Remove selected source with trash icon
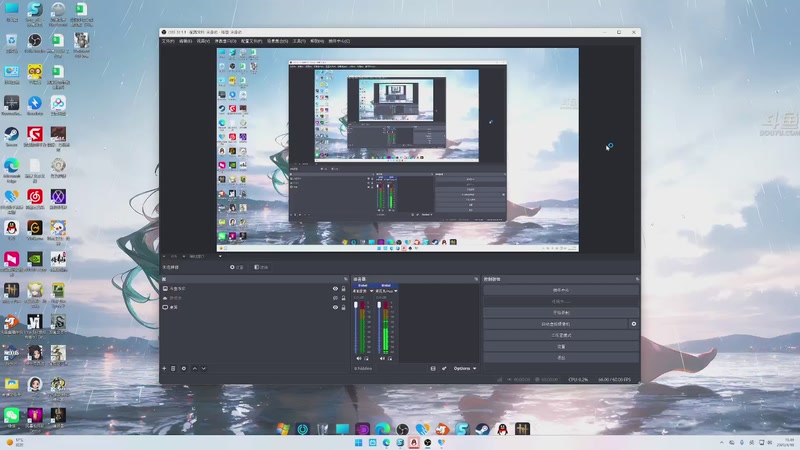This screenshot has width=800, height=450. click(x=173, y=368)
